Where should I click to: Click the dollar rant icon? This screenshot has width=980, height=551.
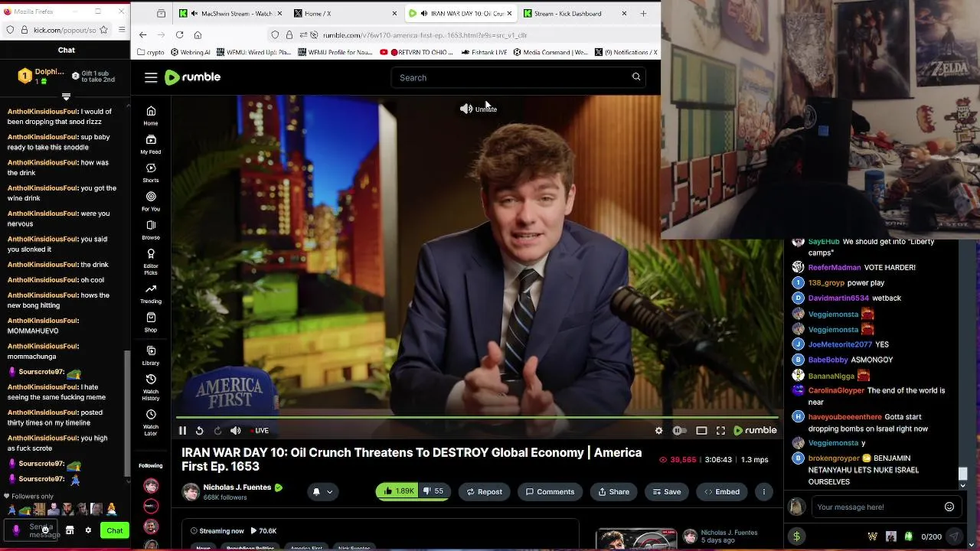796,536
